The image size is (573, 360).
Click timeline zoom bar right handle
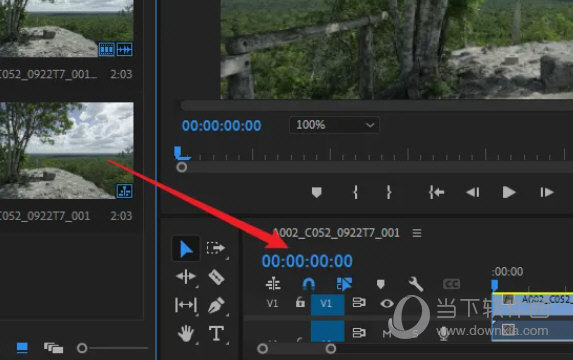pos(330,349)
